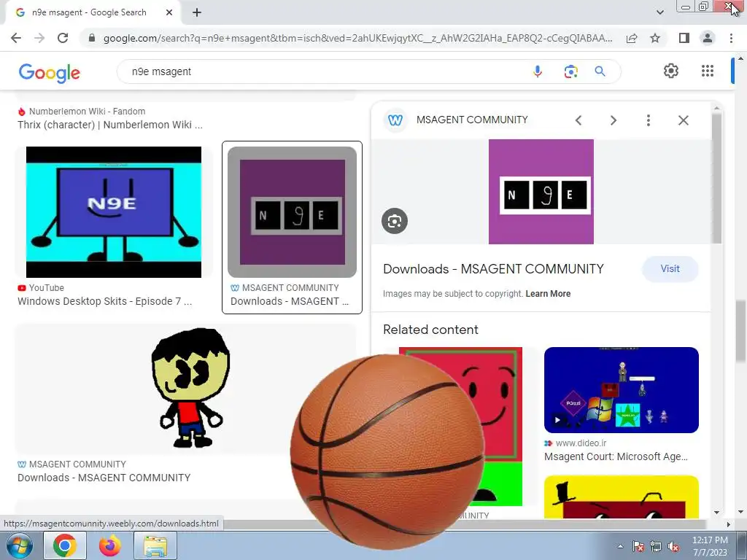747x560 pixels.
Task: Open Thrix (character) Numberlemon Wiki result
Action: click(110, 125)
